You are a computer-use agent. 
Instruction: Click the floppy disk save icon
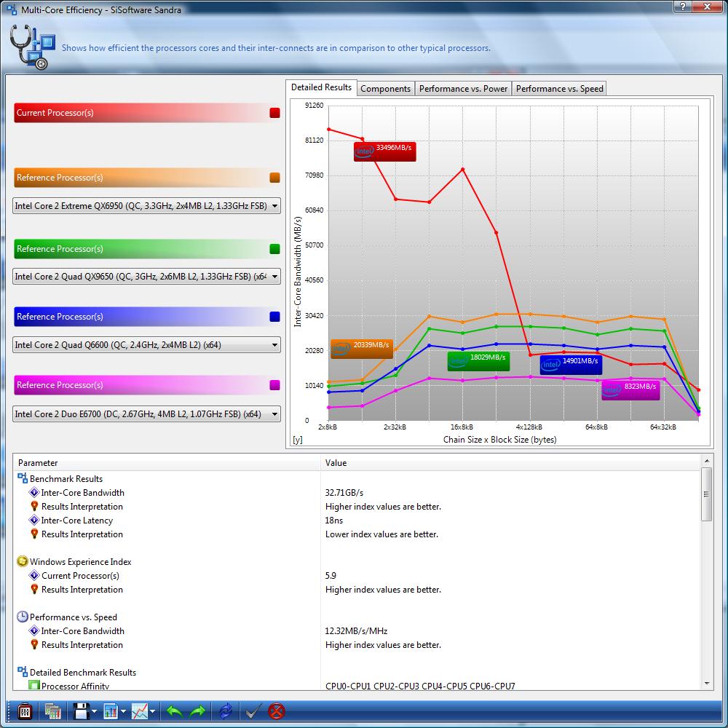click(x=82, y=711)
